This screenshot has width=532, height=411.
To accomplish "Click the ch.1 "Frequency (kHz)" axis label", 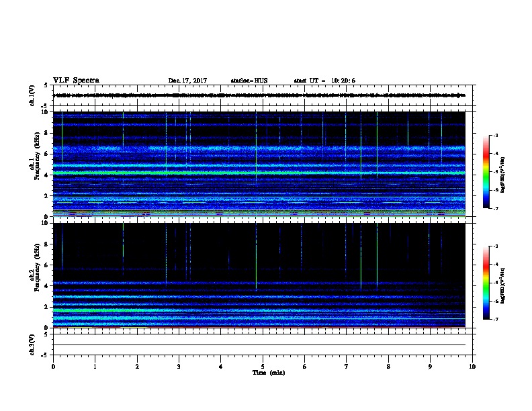I will (x=37, y=156).
